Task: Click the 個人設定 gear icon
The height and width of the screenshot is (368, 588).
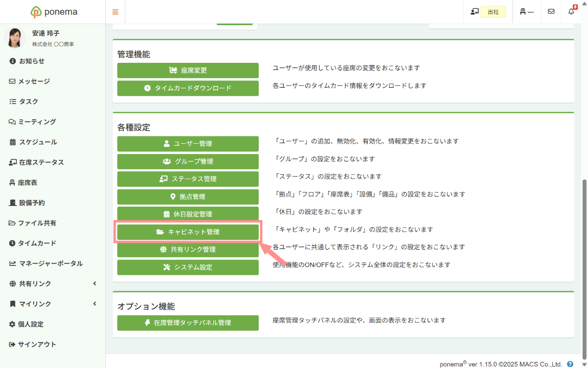Action: coord(13,324)
